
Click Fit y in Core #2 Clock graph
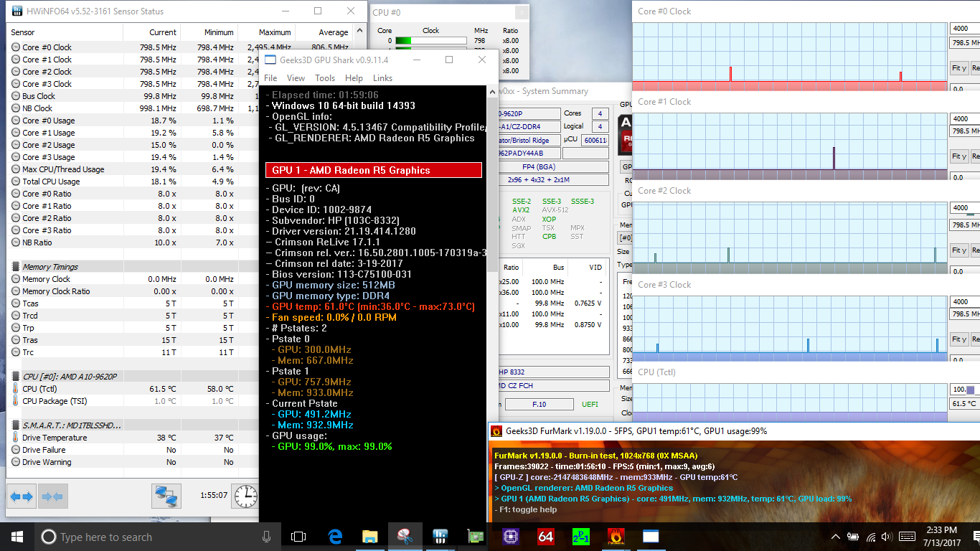coord(958,250)
